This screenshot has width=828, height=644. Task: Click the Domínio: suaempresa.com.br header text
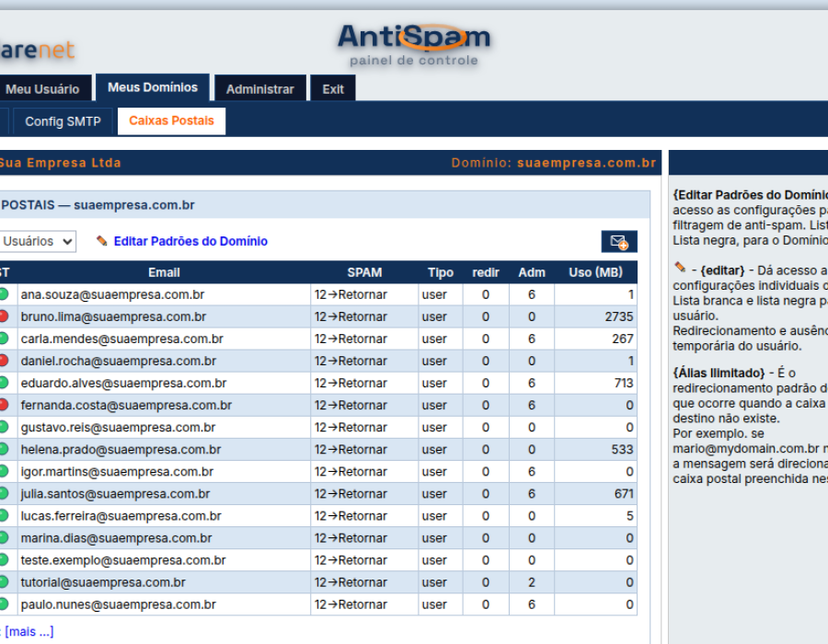pos(554,163)
